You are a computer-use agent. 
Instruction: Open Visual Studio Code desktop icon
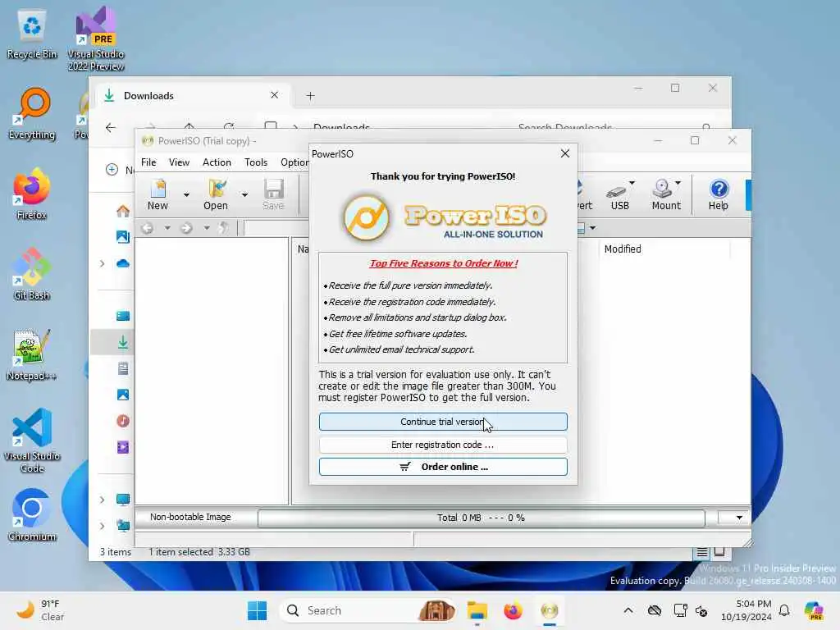tap(32, 441)
